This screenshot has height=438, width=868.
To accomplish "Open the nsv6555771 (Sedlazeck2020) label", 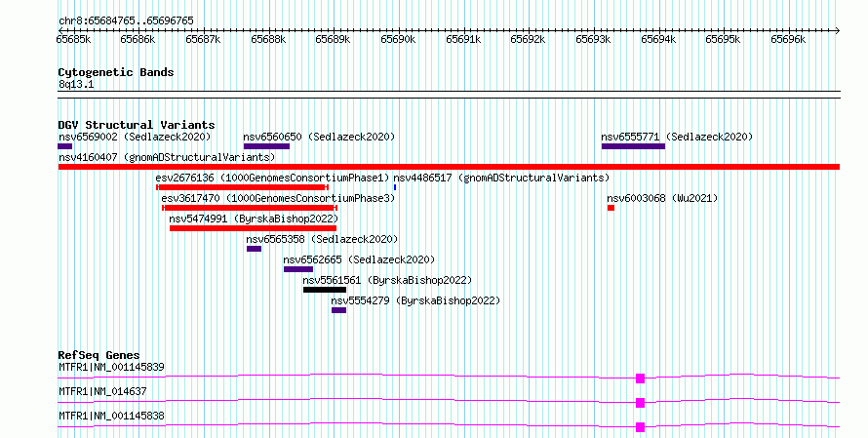I will click(x=677, y=137).
